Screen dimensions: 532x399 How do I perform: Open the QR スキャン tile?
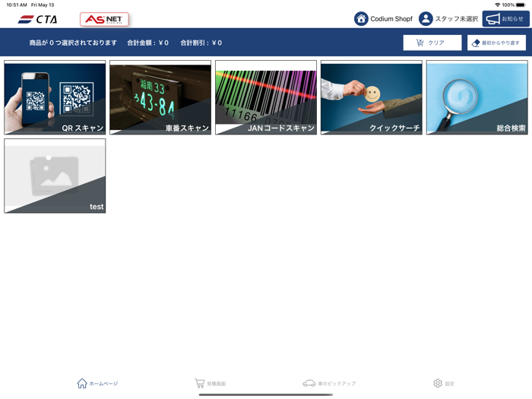coord(55,98)
